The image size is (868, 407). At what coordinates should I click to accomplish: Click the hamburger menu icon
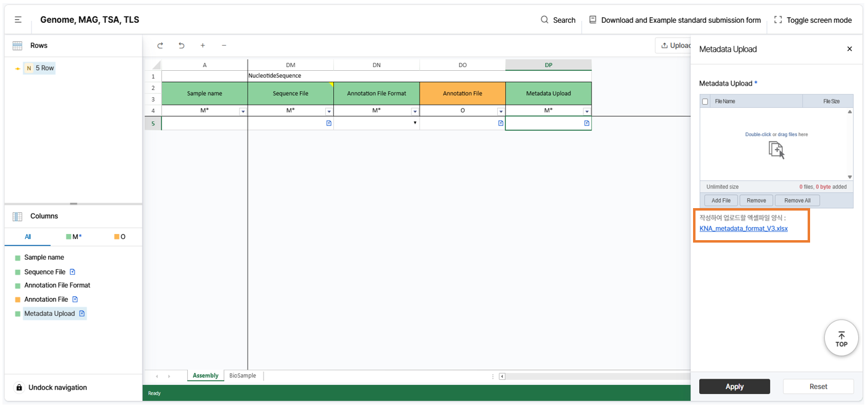pyautogui.click(x=18, y=20)
